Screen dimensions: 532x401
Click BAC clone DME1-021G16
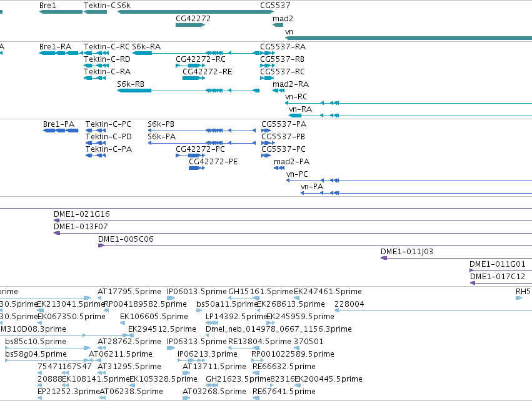pos(293,220)
